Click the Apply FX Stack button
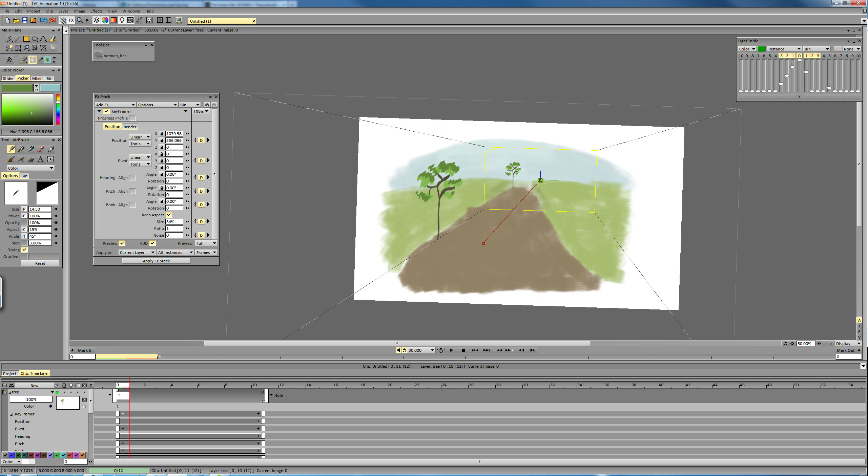Image resolution: width=868 pixels, height=476 pixels. click(x=156, y=261)
